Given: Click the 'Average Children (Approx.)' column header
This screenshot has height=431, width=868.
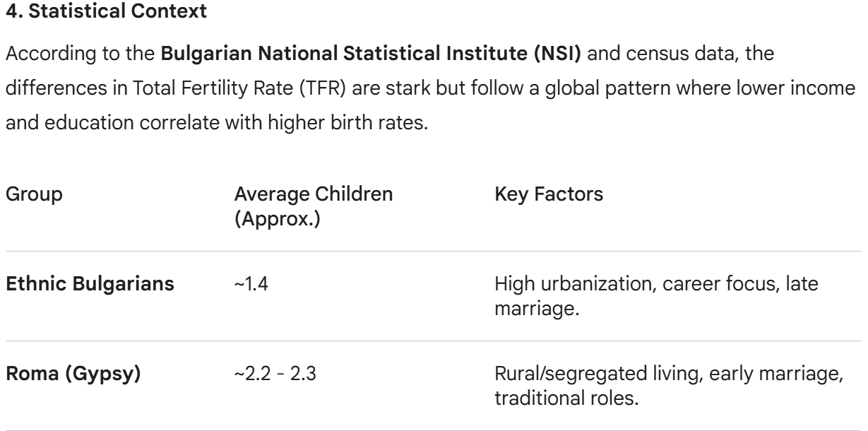Looking at the screenshot, I should [314, 205].
